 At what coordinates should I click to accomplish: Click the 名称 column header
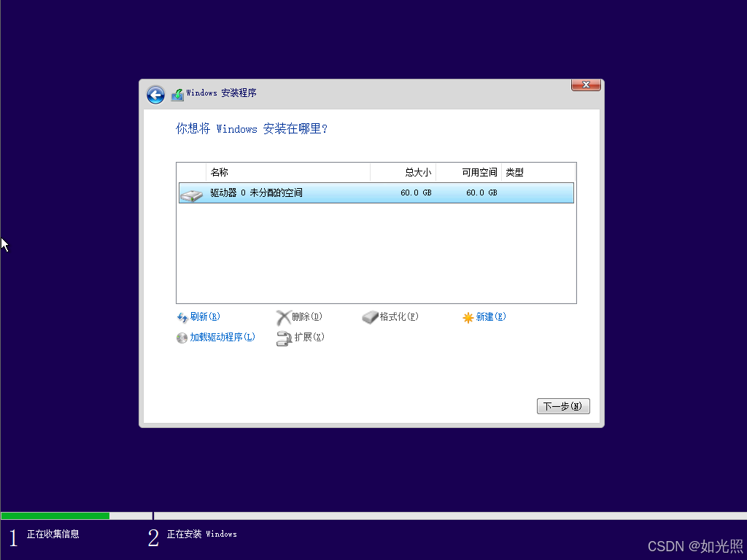point(287,172)
